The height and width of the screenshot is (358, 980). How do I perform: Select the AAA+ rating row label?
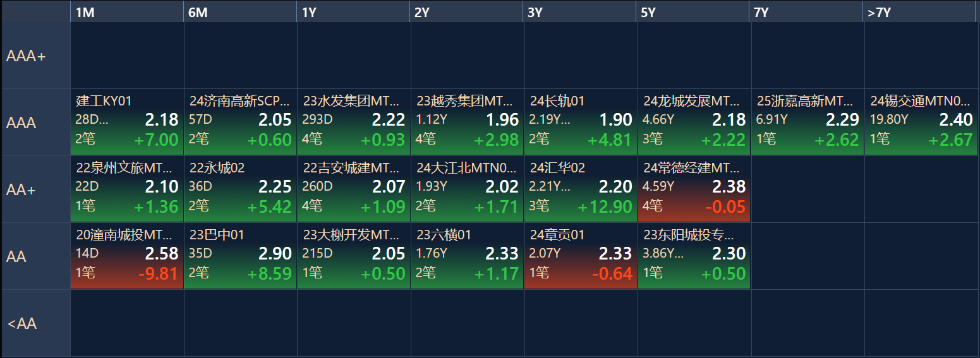pos(36,56)
